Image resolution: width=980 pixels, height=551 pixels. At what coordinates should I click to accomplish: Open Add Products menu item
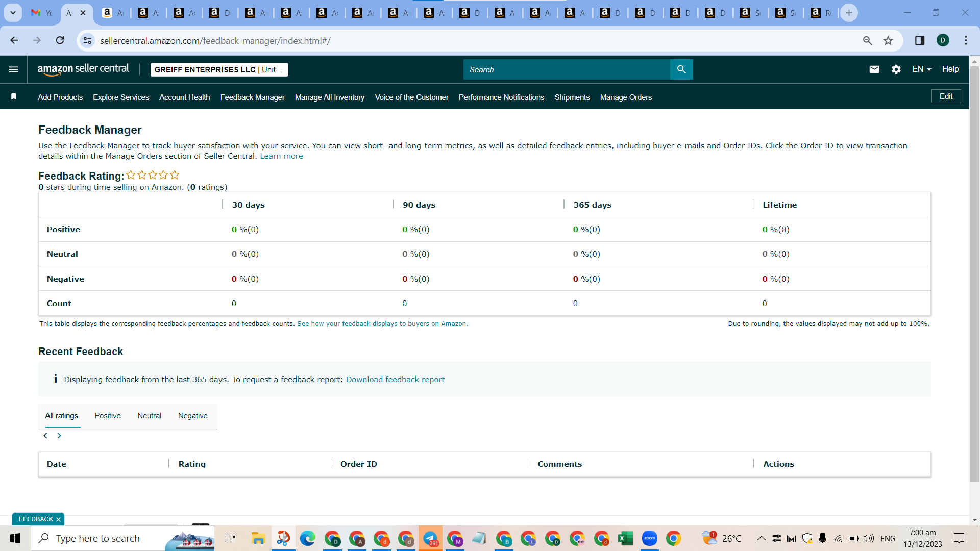tap(60, 97)
